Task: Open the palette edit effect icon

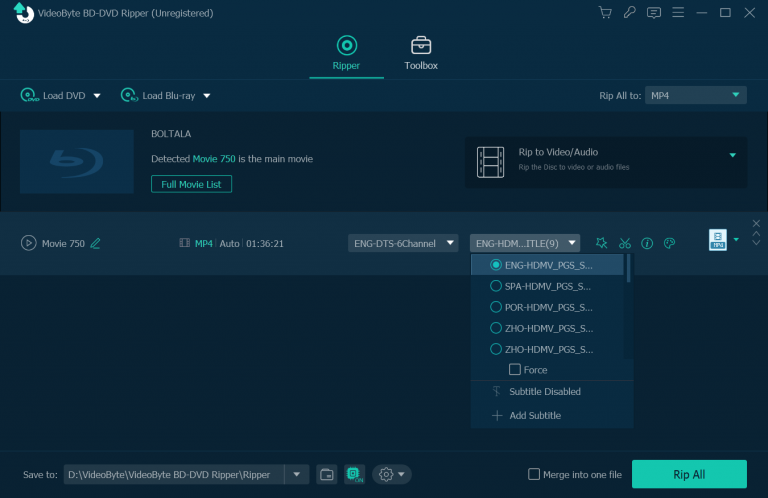Action: click(x=670, y=243)
